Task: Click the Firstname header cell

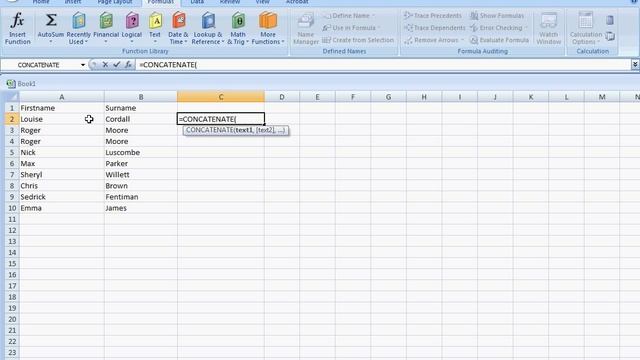Action: click(62, 108)
